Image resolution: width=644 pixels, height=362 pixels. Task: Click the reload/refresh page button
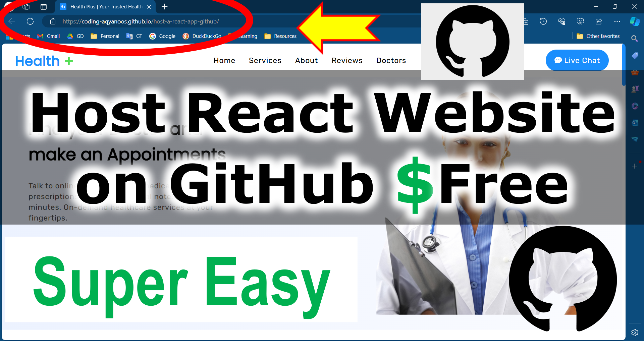tap(30, 21)
